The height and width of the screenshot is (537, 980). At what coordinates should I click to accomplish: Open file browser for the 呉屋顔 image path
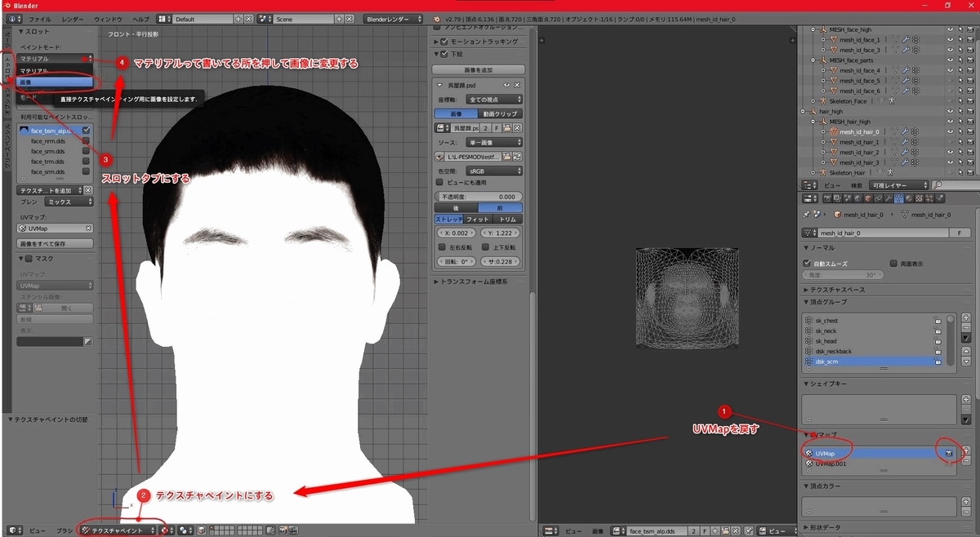click(x=506, y=157)
